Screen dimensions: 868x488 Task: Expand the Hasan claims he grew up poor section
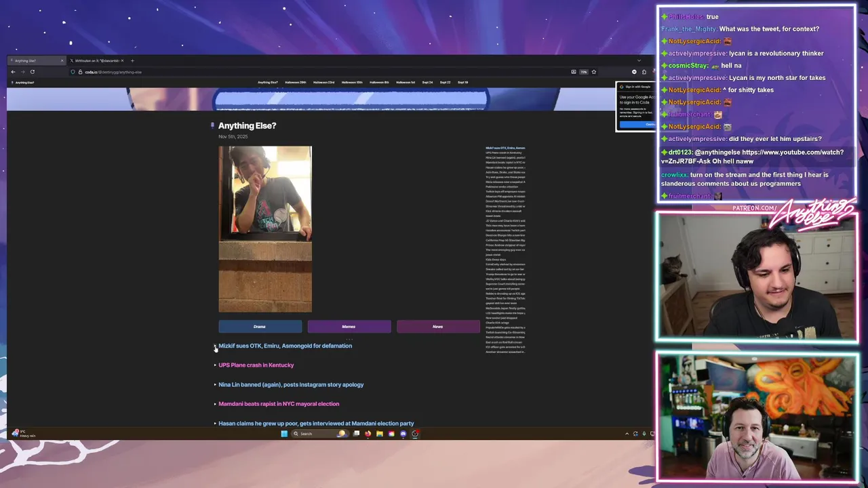(x=215, y=424)
